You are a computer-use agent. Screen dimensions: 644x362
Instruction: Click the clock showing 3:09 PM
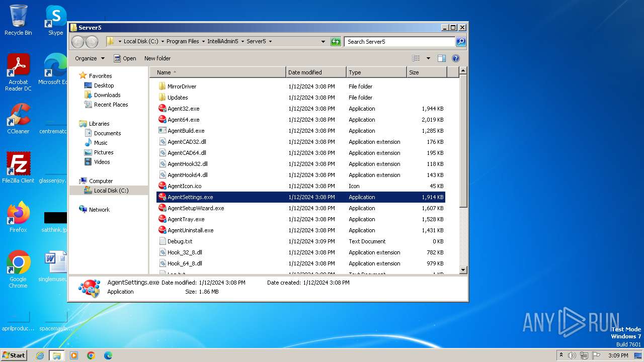[618, 355]
